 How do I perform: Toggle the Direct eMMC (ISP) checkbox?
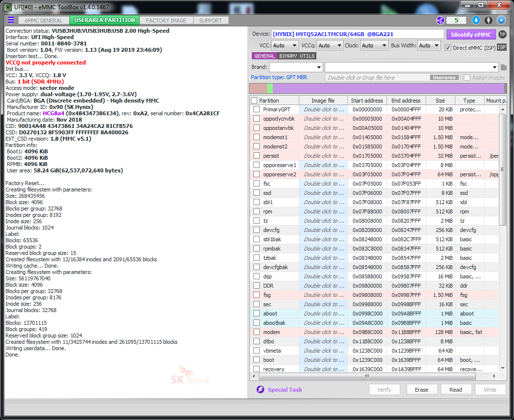tap(448, 48)
